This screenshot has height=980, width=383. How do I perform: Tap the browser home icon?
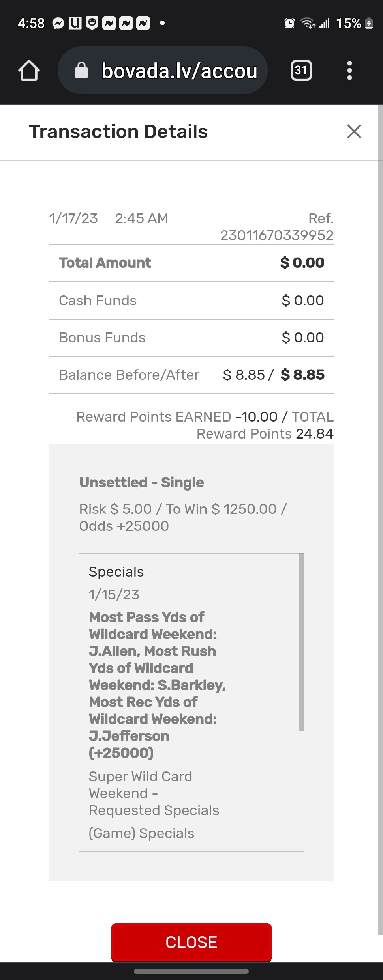pyautogui.click(x=29, y=71)
